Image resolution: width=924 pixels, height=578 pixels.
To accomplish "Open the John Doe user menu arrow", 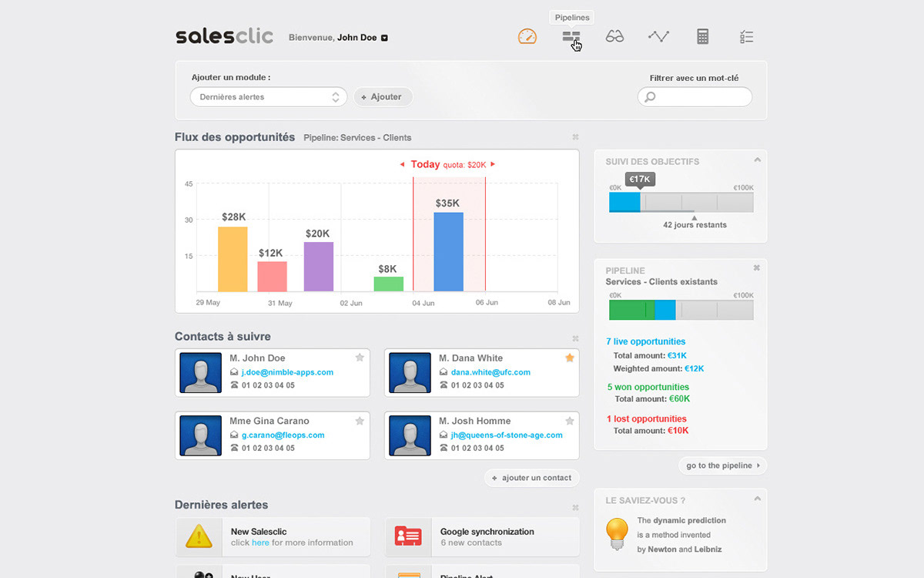I will pyautogui.click(x=384, y=37).
